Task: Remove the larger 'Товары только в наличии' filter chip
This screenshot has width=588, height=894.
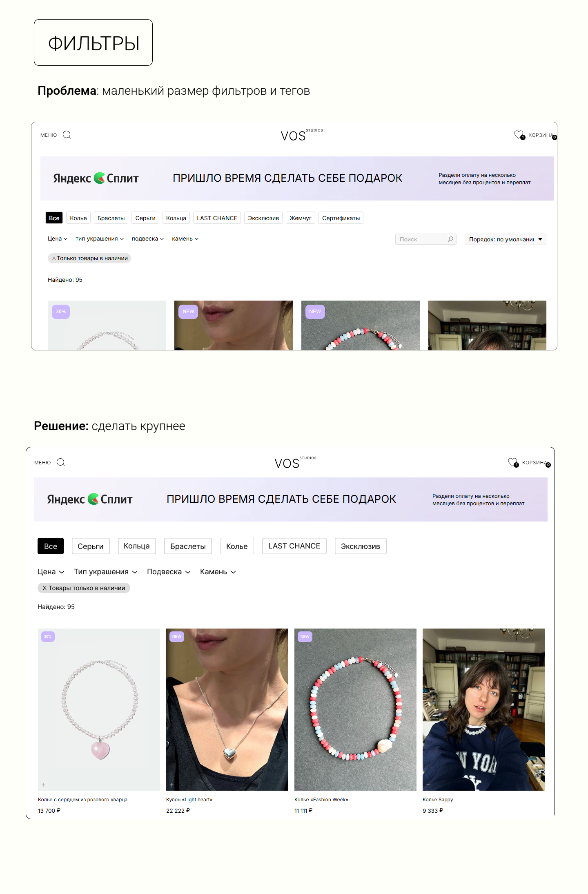Action: pyautogui.click(x=45, y=588)
